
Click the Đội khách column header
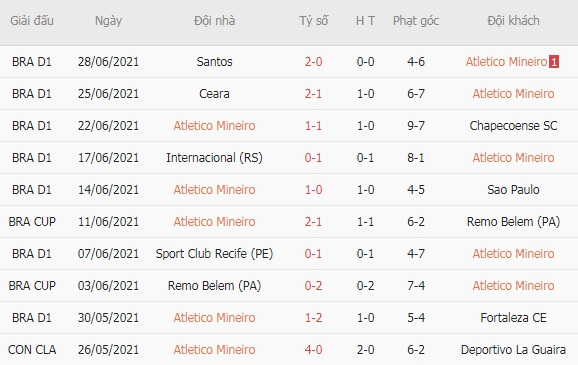[513, 21]
